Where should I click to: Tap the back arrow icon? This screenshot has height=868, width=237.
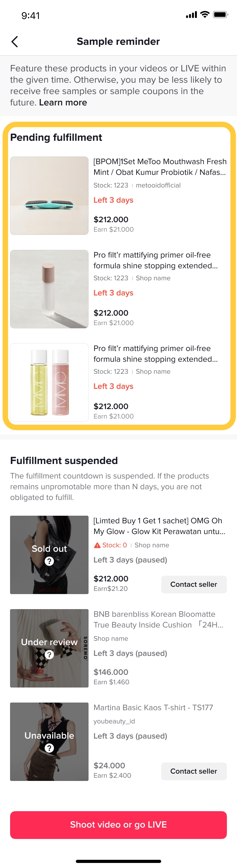pos(15,42)
